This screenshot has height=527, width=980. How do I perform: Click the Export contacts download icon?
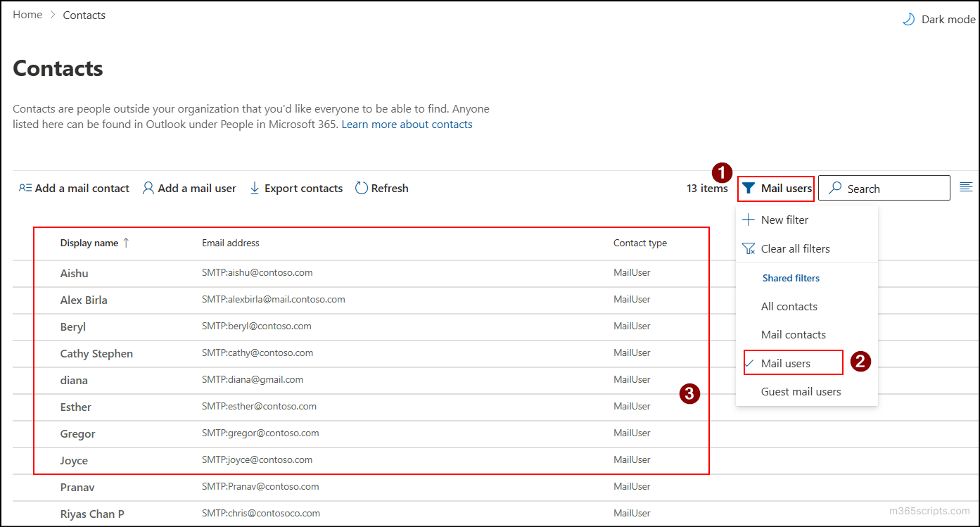point(255,189)
